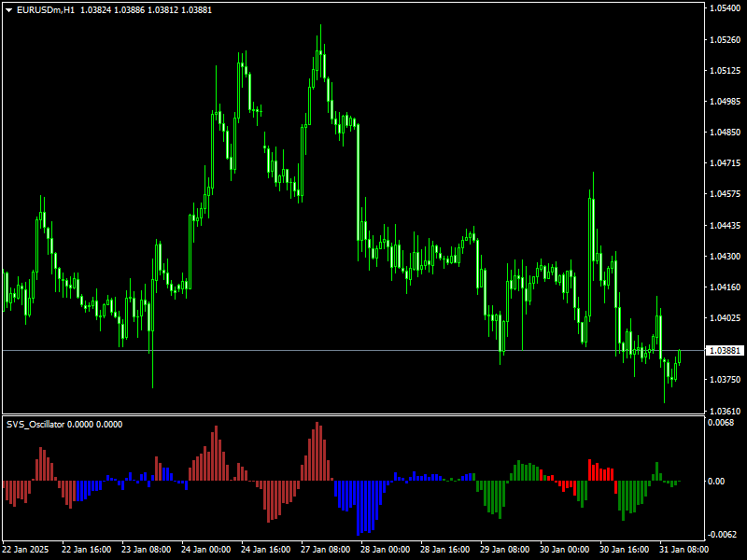Click the 1.04575 price scale value

point(726,194)
